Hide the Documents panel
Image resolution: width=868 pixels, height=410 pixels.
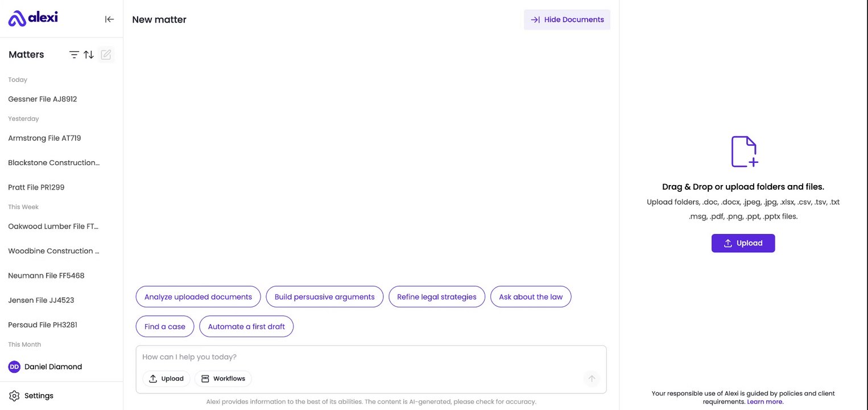[x=567, y=19]
